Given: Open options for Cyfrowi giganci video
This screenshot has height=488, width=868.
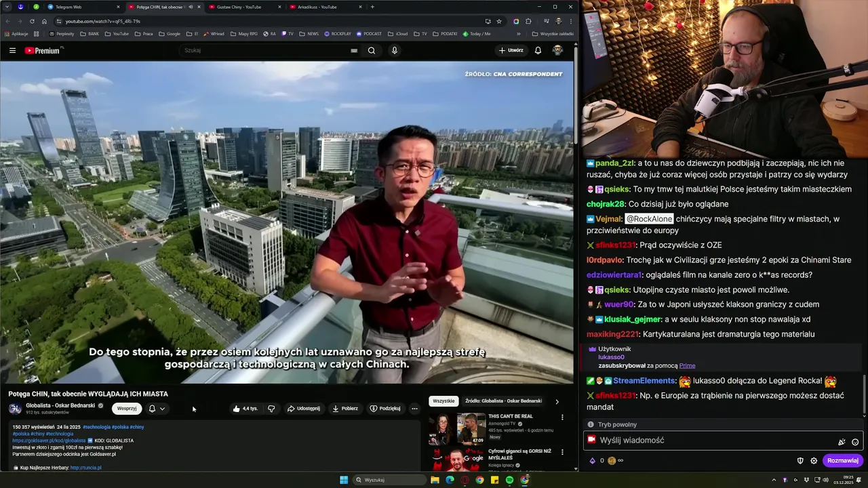Looking at the screenshot, I should [561, 452].
